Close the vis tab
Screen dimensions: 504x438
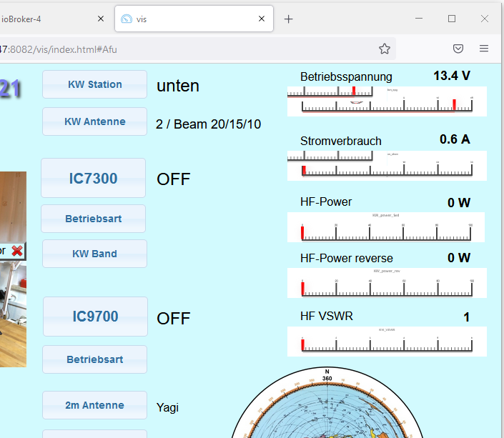262,19
